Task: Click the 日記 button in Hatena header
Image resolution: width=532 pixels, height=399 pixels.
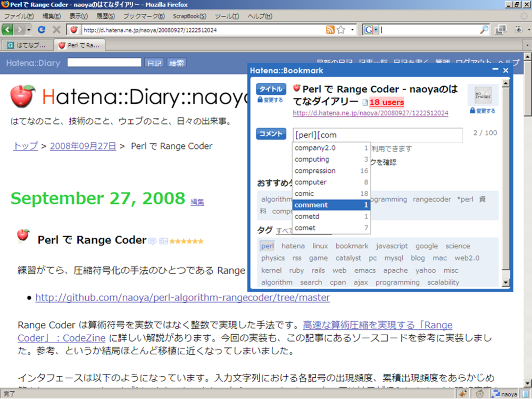Action: coord(154,63)
